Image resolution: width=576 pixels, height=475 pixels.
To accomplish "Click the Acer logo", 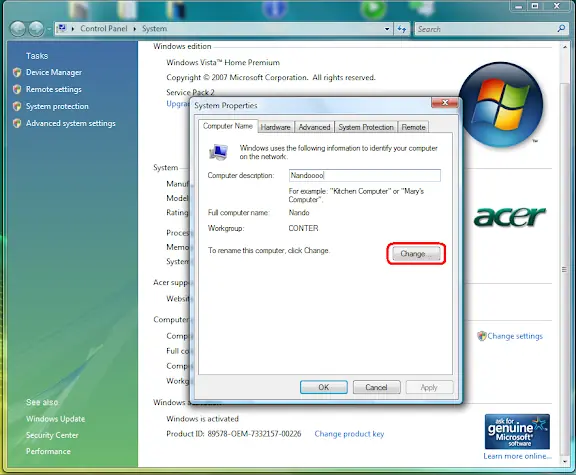I will (x=510, y=217).
